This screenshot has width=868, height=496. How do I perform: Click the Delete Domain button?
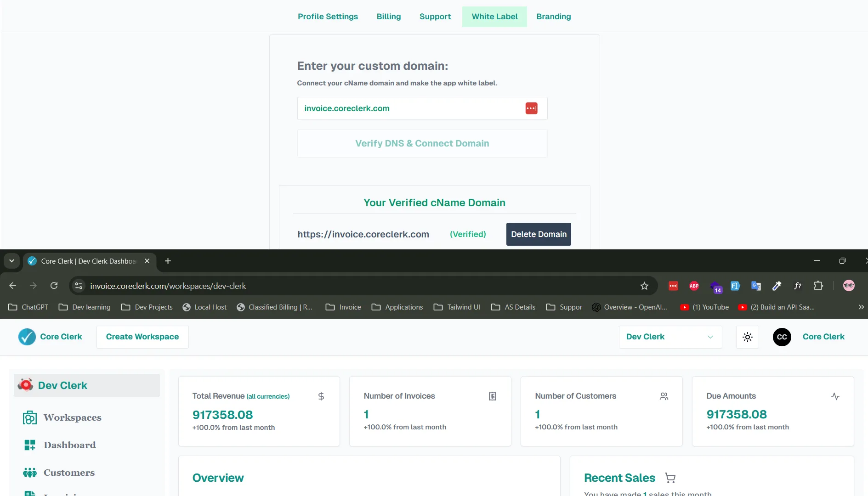[x=539, y=234]
